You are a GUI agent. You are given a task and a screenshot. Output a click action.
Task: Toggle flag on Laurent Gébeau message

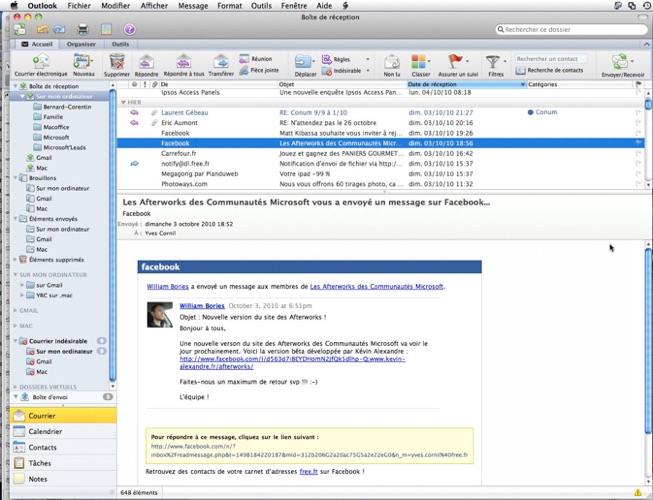point(638,112)
